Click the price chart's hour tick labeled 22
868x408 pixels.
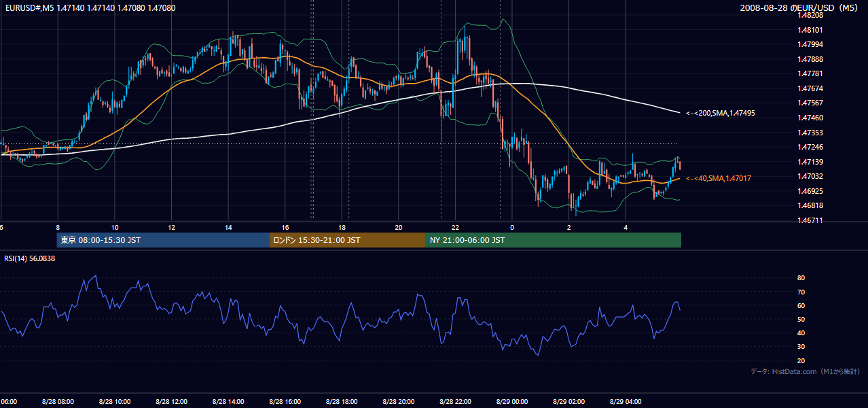455,227
